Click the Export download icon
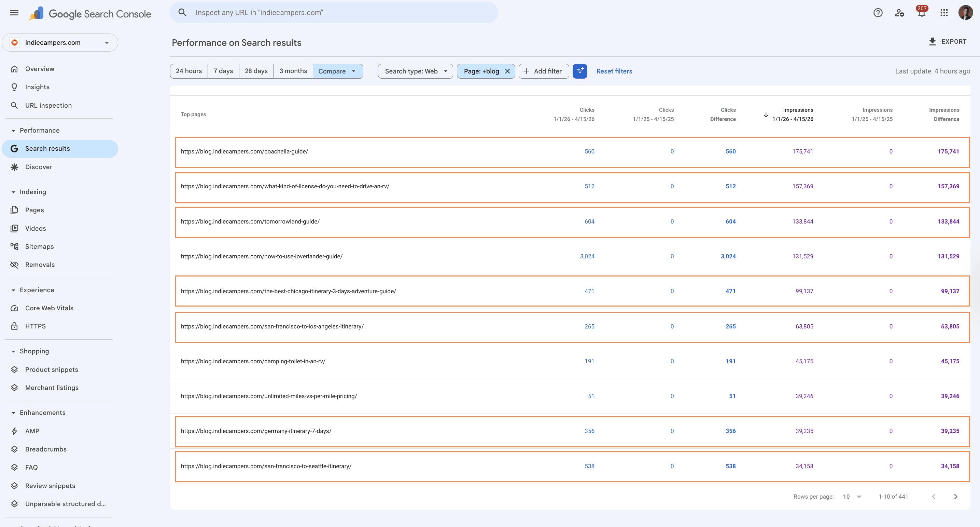980x527 pixels. tap(932, 41)
